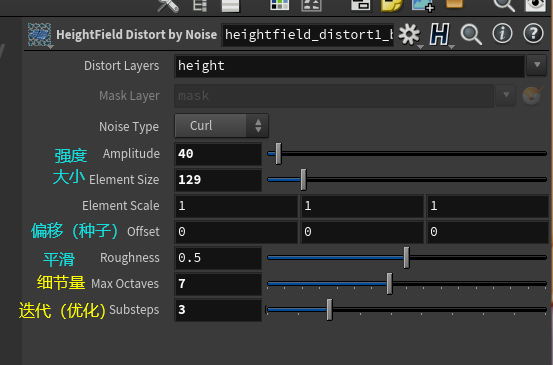
Task: Click the colored grid icon in top toolbar
Action: [x=279, y=5]
